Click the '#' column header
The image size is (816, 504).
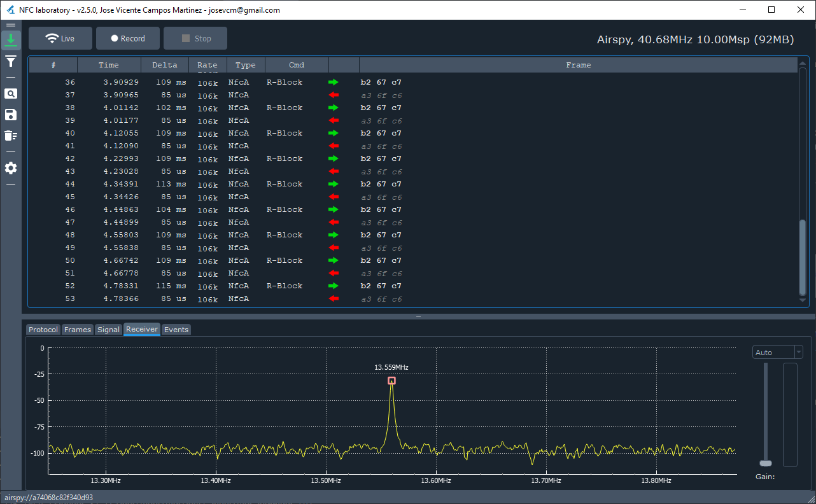pos(53,65)
